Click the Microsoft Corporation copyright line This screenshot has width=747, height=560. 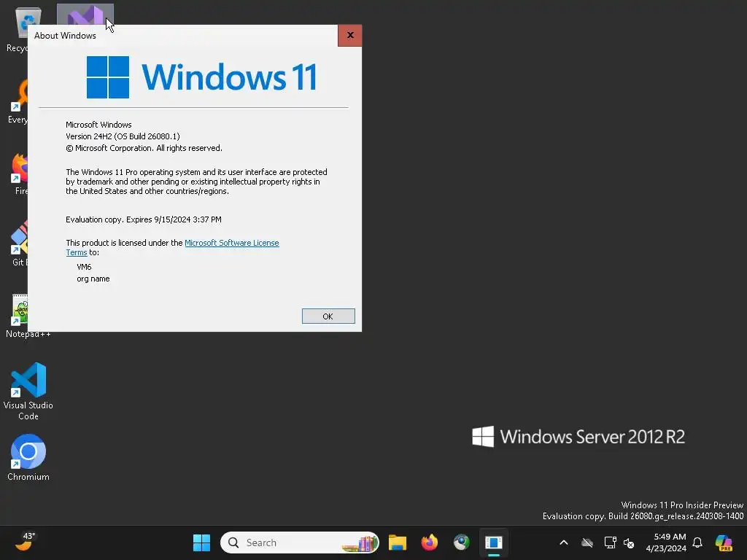tap(144, 148)
